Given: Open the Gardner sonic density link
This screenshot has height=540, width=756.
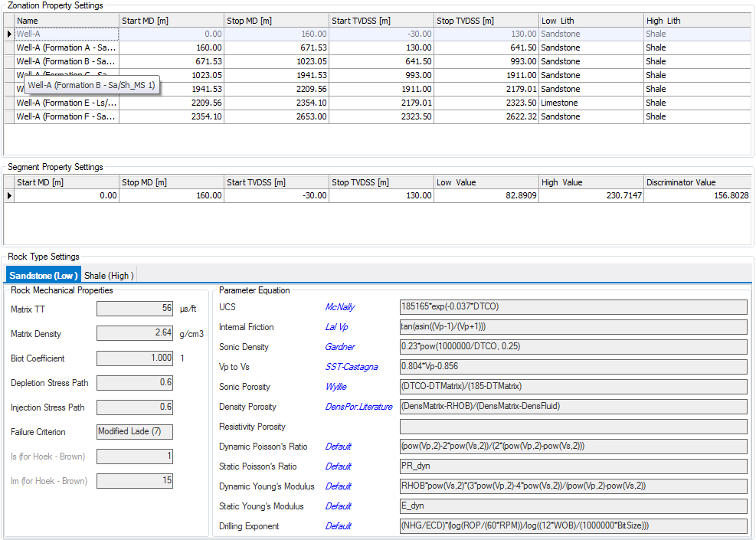Looking at the screenshot, I should pos(340,347).
